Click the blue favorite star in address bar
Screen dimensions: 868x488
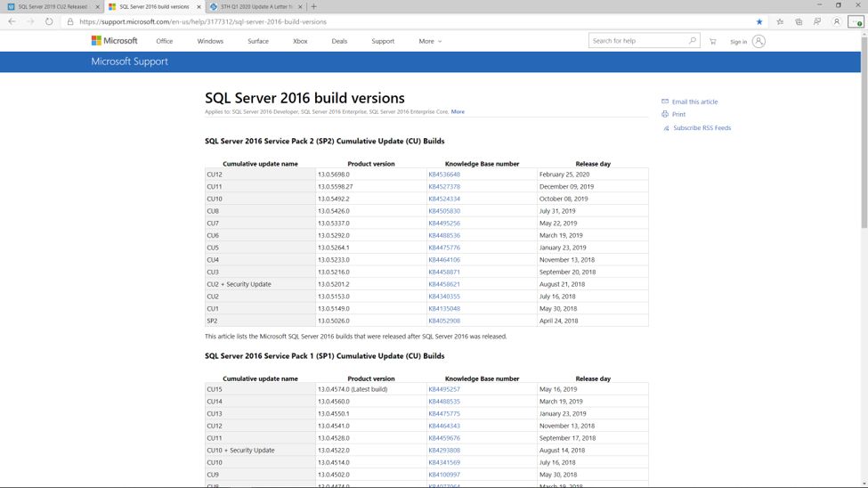point(759,21)
